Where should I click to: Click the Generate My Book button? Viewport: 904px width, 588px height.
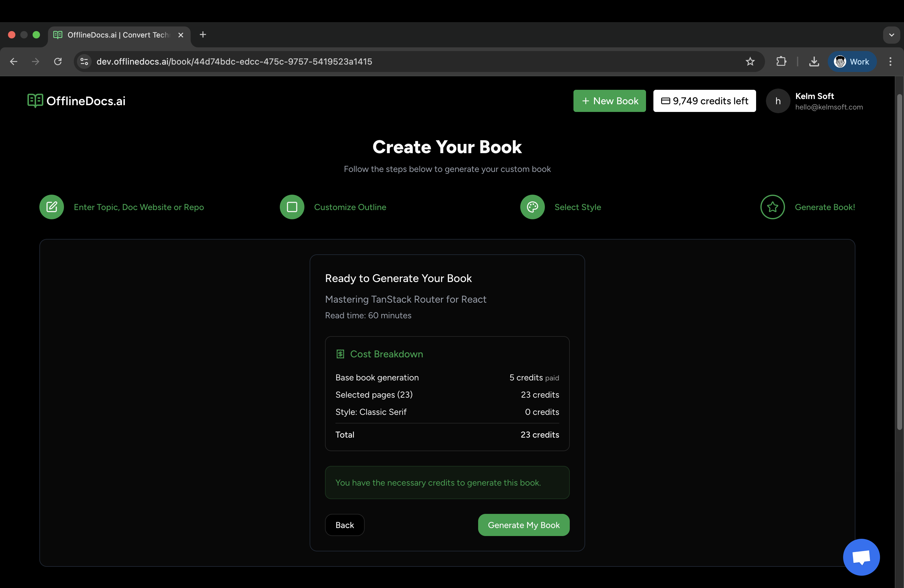tap(523, 525)
